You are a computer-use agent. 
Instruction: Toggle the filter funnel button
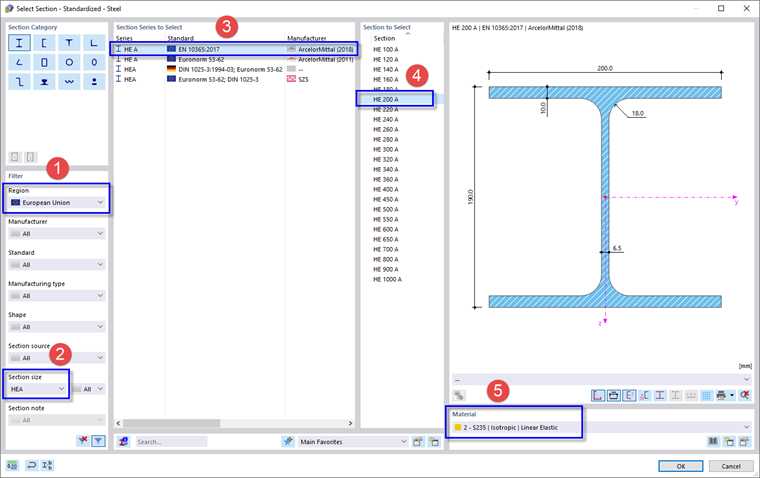(x=98, y=441)
